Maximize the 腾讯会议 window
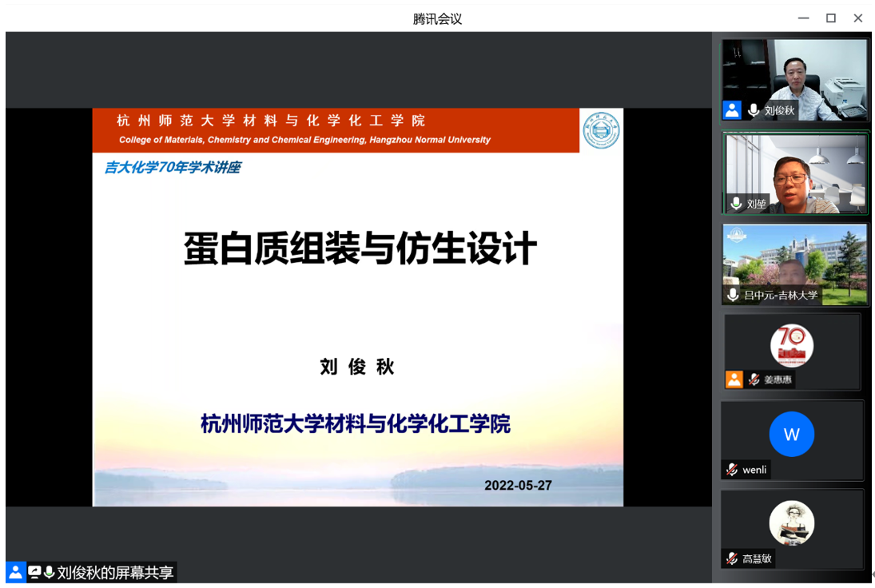Viewport: 875px width, 588px height. (x=831, y=18)
